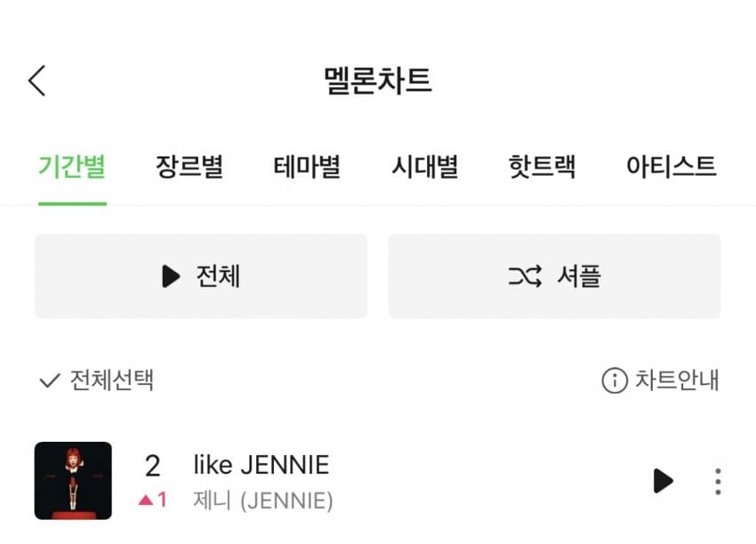
Task: Select the 기간별 tab
Action: click(x=72, y=167)
